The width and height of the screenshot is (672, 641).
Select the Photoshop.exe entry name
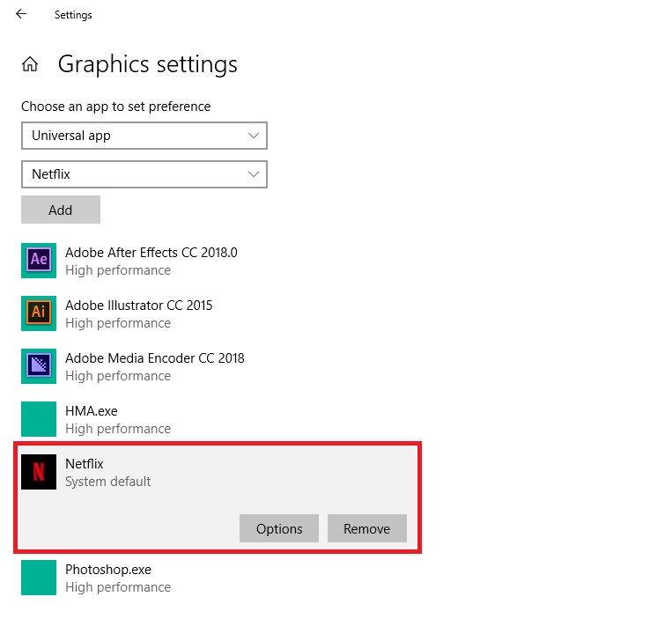click(107, 570)
